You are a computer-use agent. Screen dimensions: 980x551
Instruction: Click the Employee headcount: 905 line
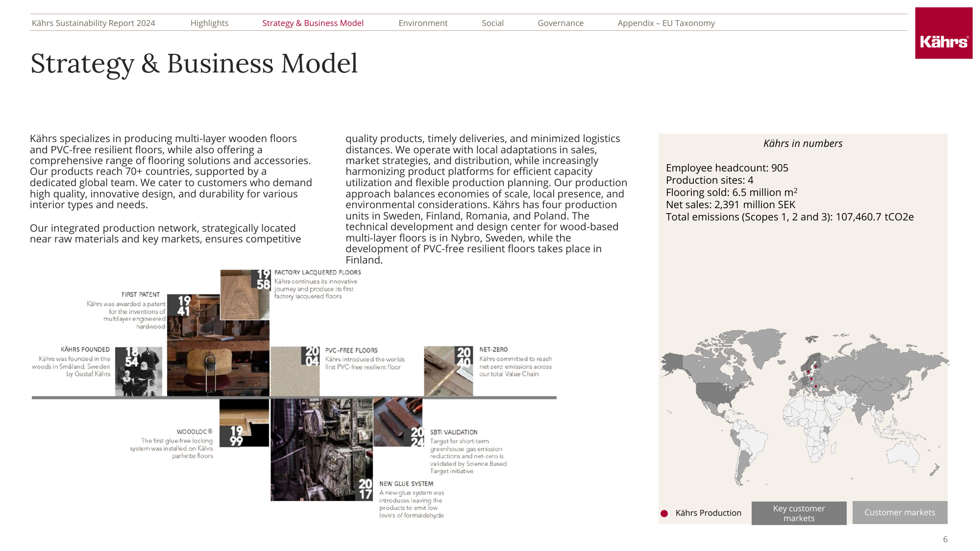coord(727,168)
